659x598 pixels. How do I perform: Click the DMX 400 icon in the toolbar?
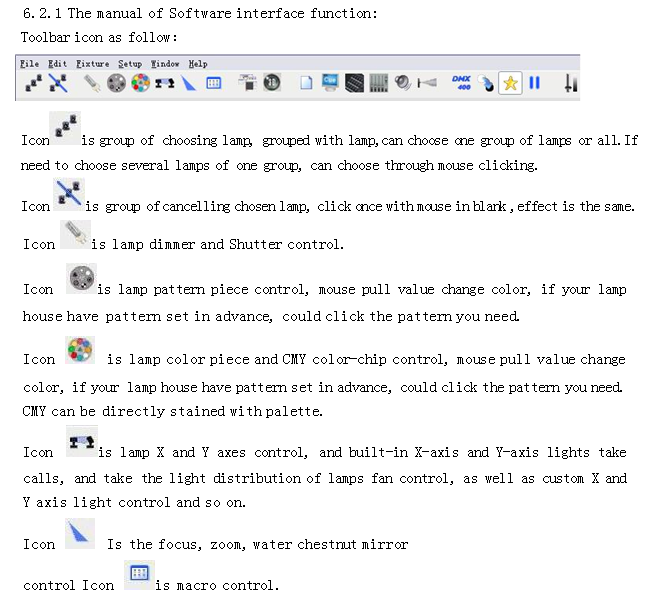(x=461, y=83)
